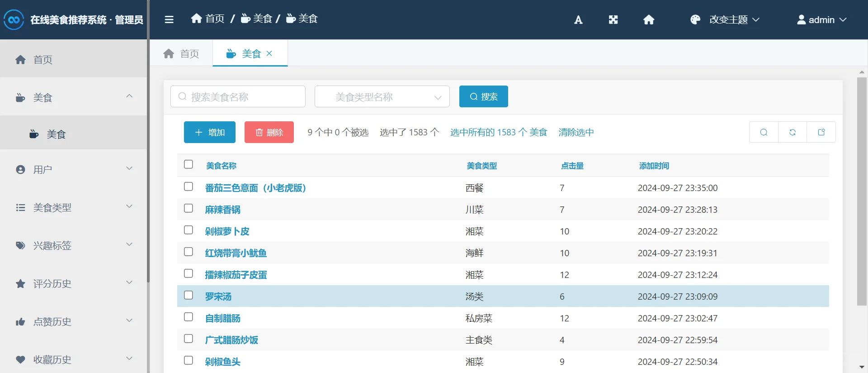Screen dimensions: 868x373
Task: Click the theme palette icon
Action: [x=695, y=19]
